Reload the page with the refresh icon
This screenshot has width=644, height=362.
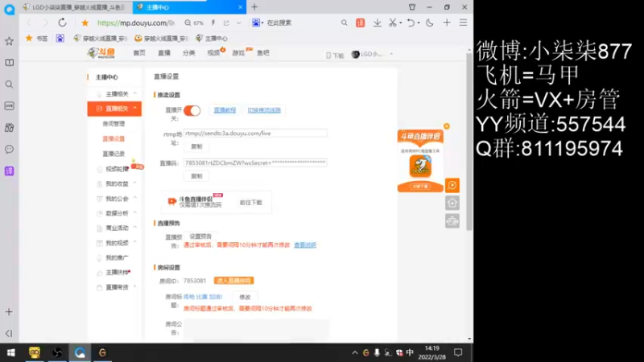click(62, 23)
